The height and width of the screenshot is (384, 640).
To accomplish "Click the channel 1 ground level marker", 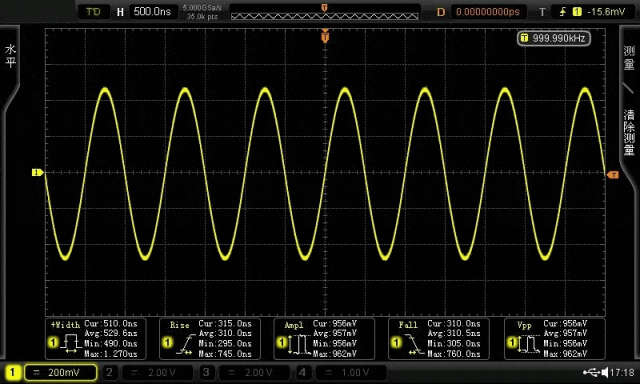I will (37, 173).
